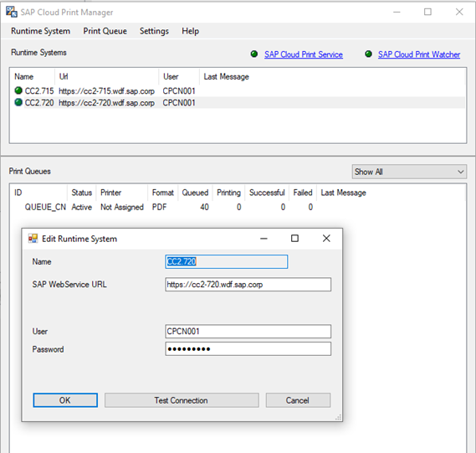
Task: Click the SAP Cloud Print Manager title icon
Action: pyautogui.click(x=12, y=12)
